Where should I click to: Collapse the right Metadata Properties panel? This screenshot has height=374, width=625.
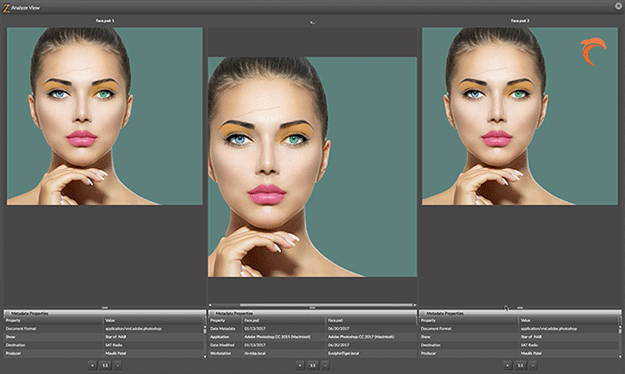tap(423, 313)
